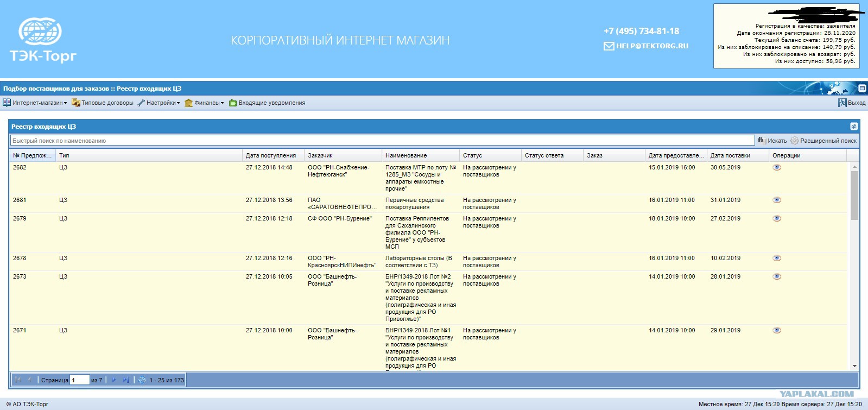Sort by Статус column header

pyautogui.click(x=490, y=155)
